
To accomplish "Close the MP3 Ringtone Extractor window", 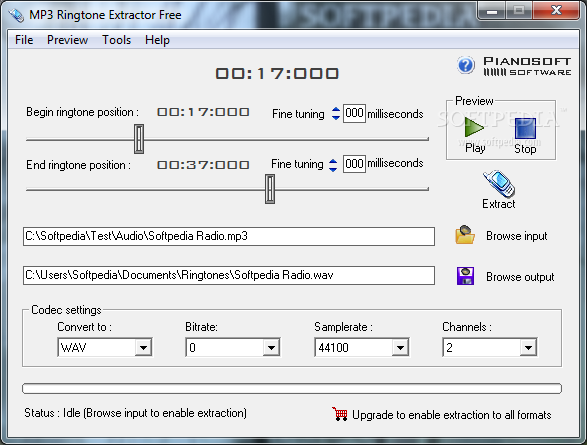I will [556, 11].
